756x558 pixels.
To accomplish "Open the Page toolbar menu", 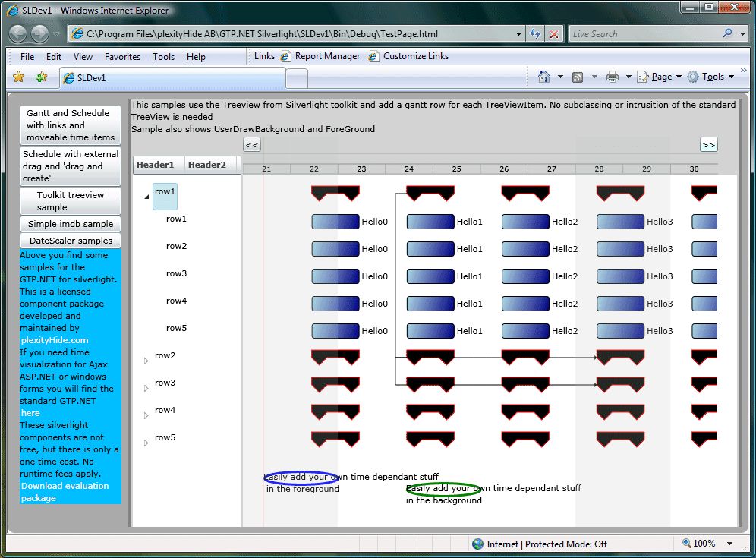I will [659, 77].
